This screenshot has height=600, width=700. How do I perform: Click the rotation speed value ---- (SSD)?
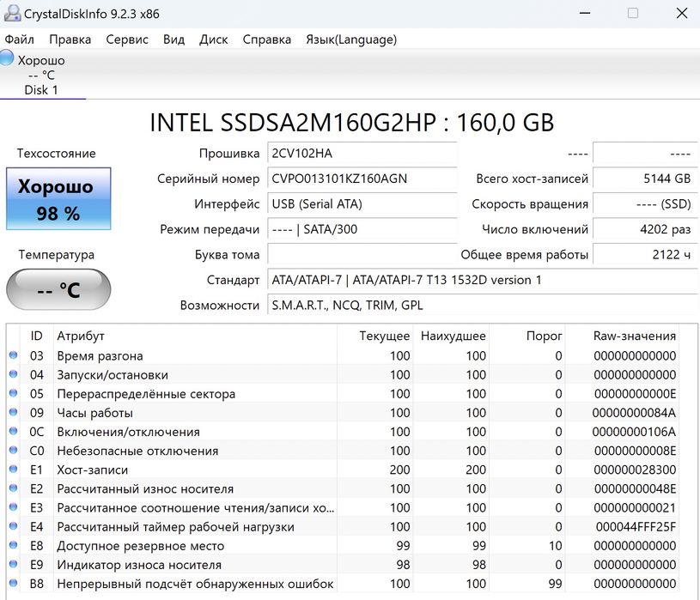645,204
